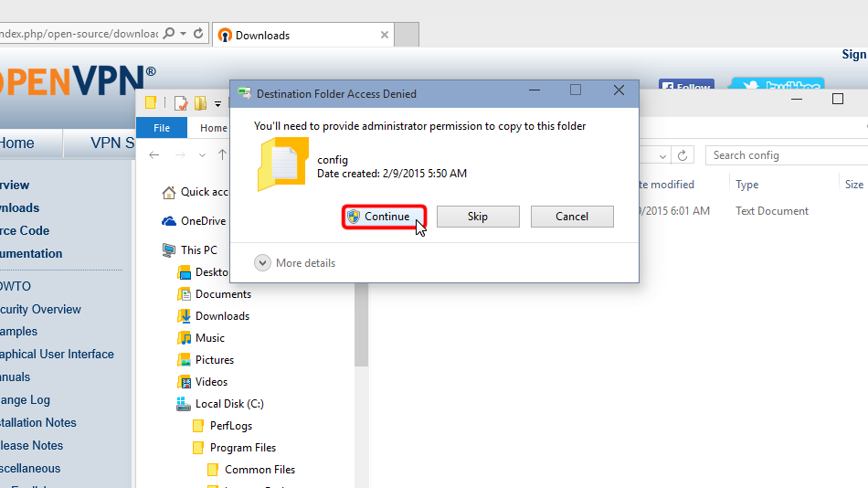Open the Music folder icon in sidebar
Screen dimensions: 868x488
(x=185, y=338)
